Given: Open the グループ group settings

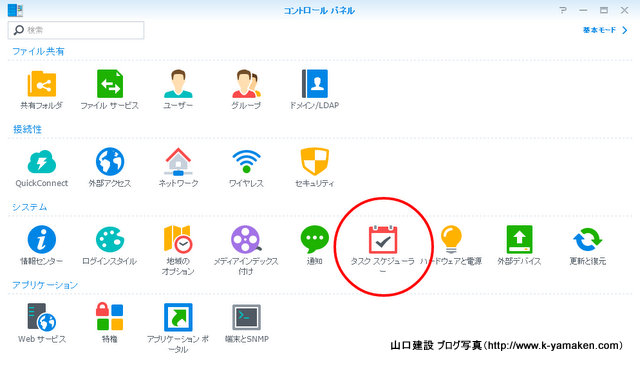Looking at the screenshot, I should click(x=246, y=84).
